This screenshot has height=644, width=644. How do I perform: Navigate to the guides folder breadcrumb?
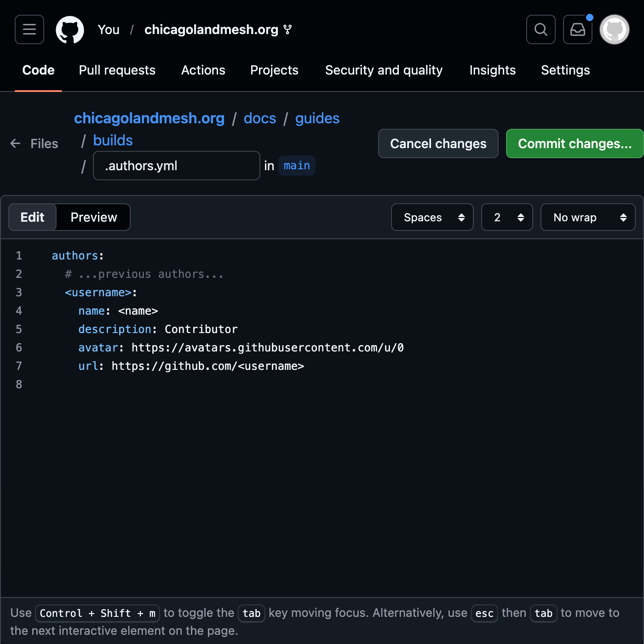[x=317, y=118]
